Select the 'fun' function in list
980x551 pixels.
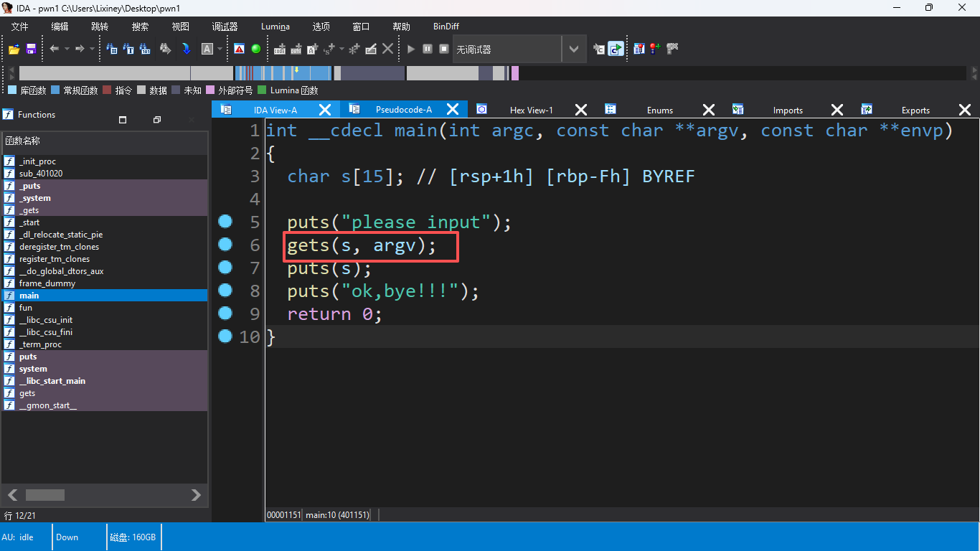point(26,308)
